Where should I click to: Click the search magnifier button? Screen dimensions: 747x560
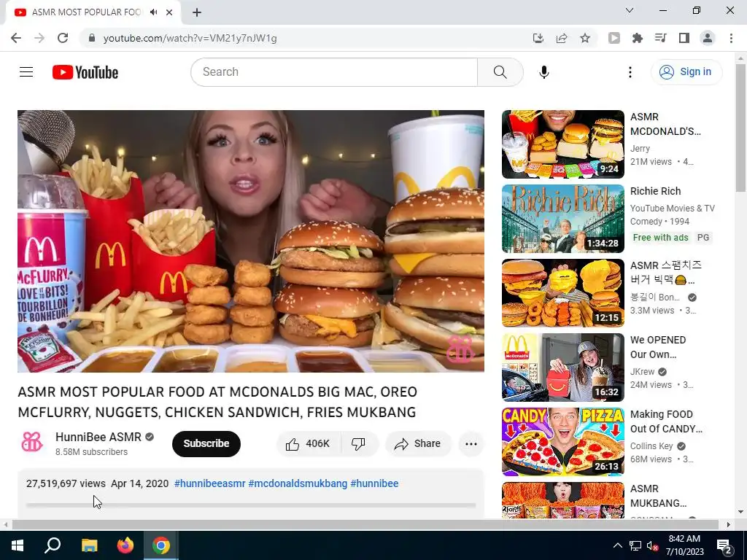pyautogui.click(x=500, y=72)
